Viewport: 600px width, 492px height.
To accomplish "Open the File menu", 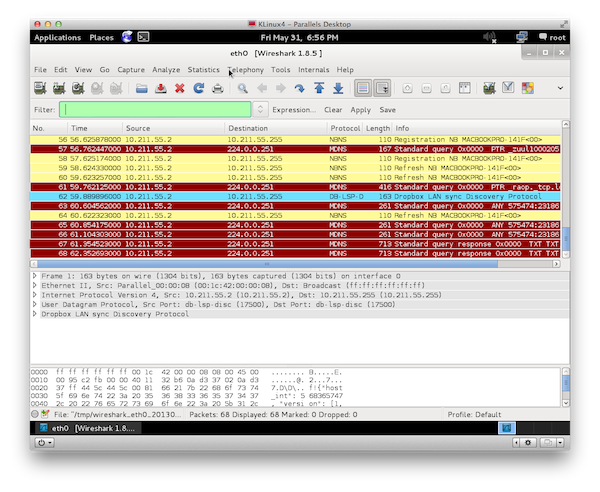I will [40, 70].
